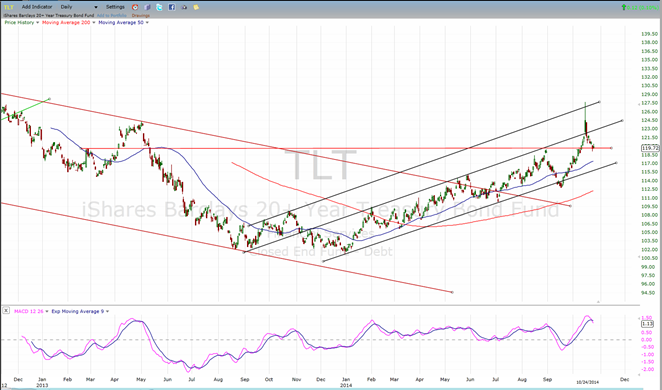This screenshot has width=662, height=390.
Task: Click the 1.13 MACD value tag
Action: click(x=647, y=324)
